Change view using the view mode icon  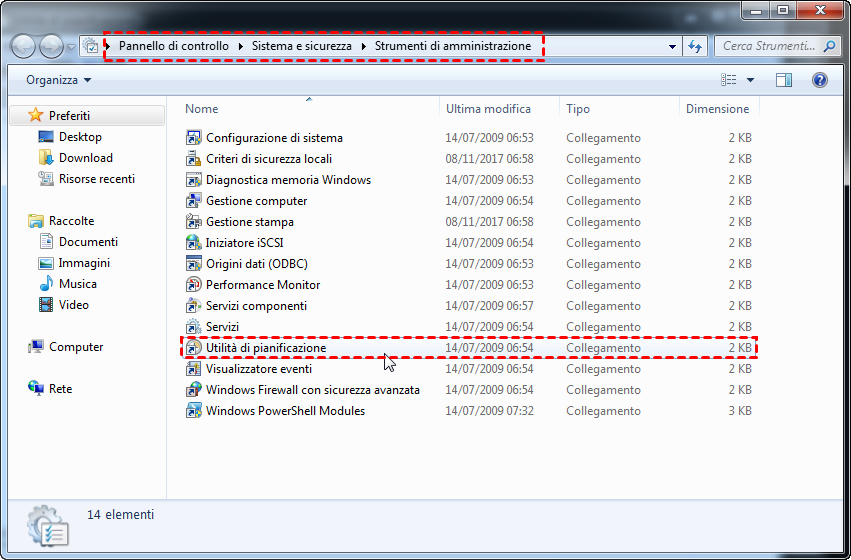tap(728, 80)
